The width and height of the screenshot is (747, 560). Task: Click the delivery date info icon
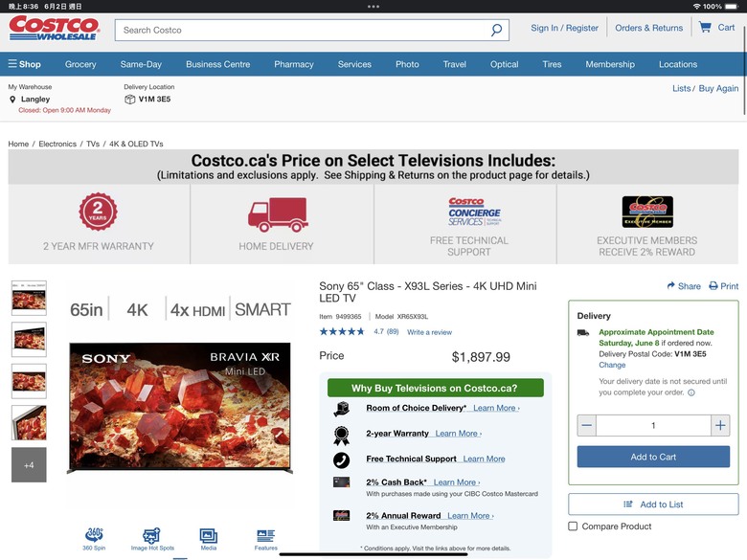pos(691,392)
